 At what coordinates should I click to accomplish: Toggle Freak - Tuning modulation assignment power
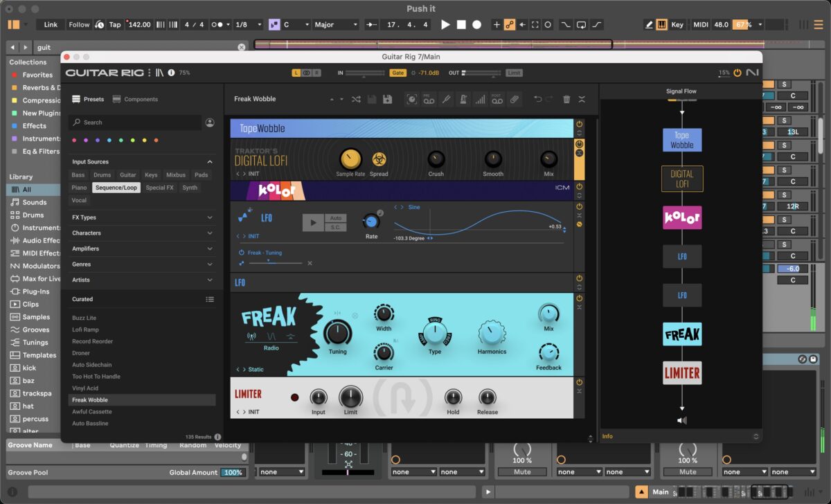[242, 253]
